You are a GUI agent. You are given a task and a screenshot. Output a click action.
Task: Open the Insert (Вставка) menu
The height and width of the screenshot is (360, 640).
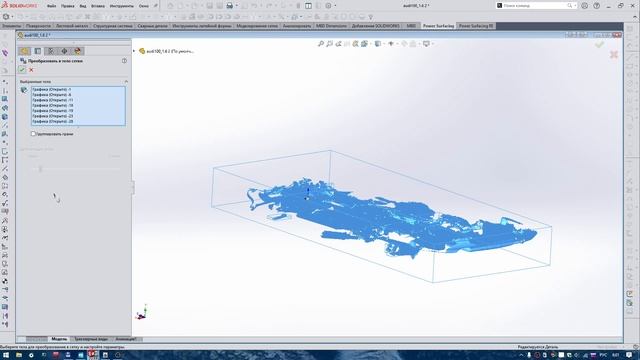[98, 6]
